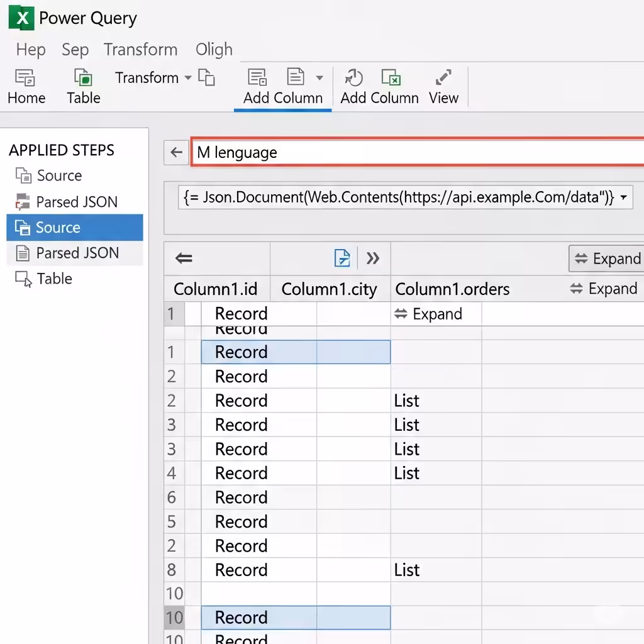
Task: Select the highlighted row header 10
Action: [174, 618]
